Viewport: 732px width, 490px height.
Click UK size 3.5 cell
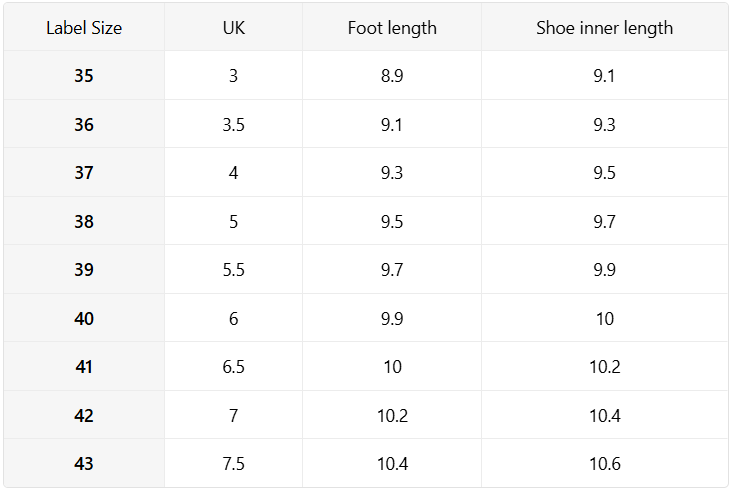(x=233, y=125)
